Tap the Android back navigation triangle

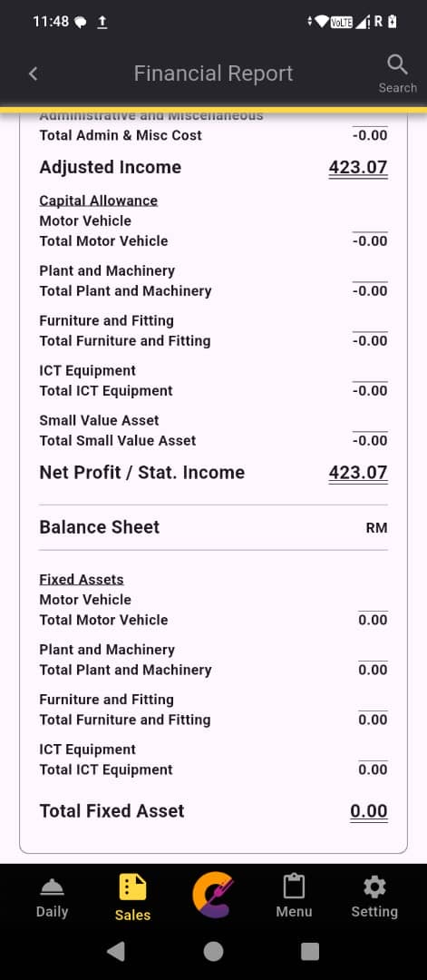115,951
